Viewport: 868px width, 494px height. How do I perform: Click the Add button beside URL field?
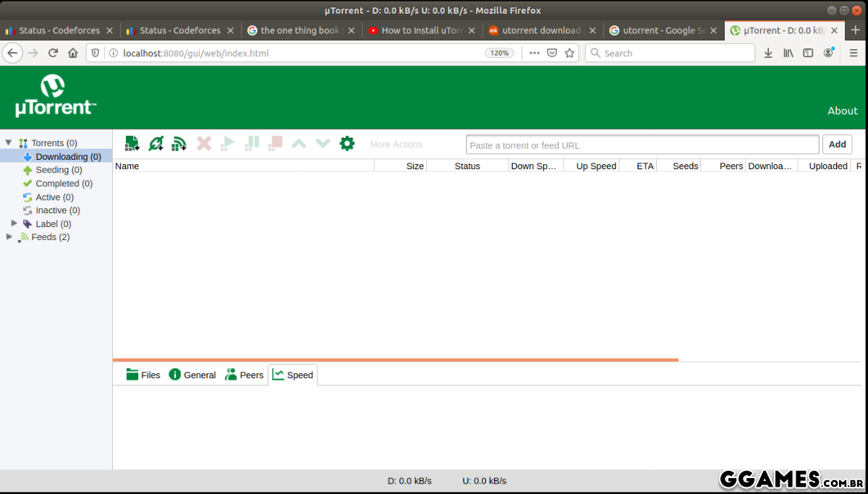(x=837, y=145)
